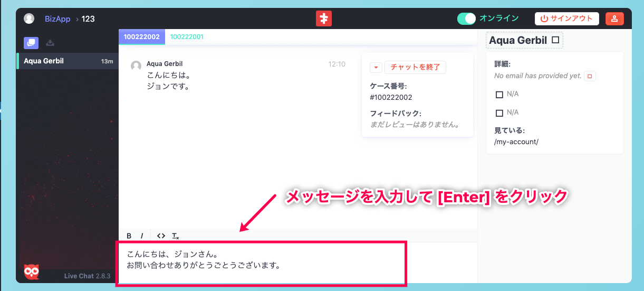
Task: Click the red app logo in header
Action: pyautogui.click(x=323, y=18)
